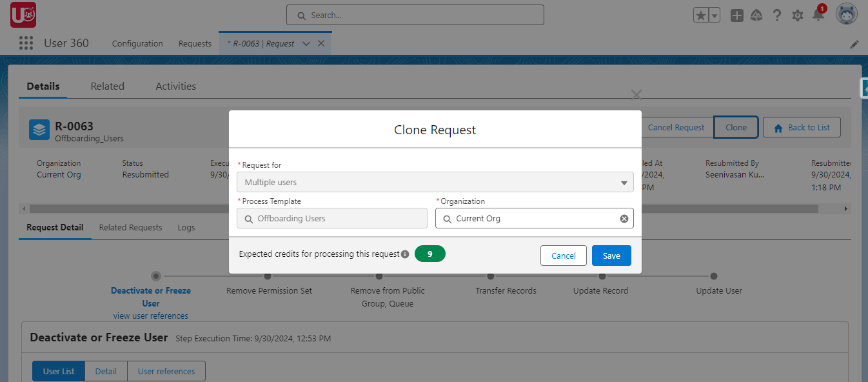Screen dimensions: 868x382
Task: Open the global actions plus icon
Action: click(736, 15)
